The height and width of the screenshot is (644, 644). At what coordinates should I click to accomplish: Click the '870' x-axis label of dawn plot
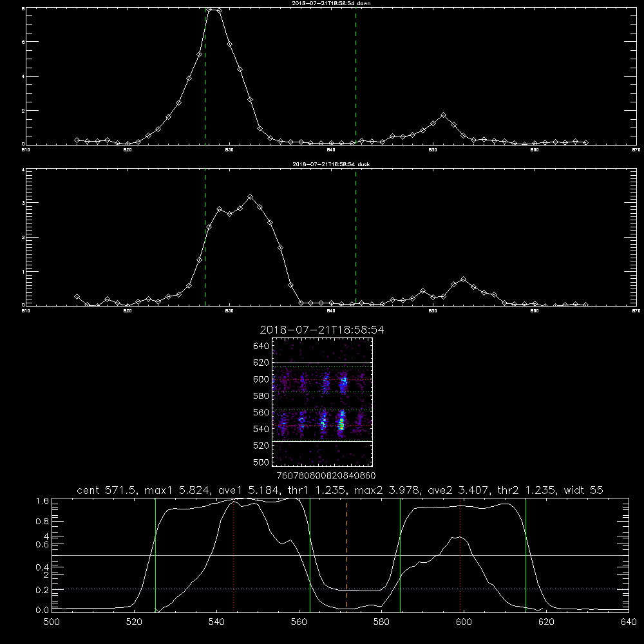(636, 150)
